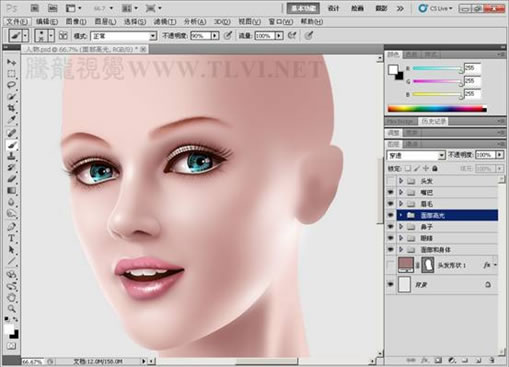
Task: Click the R channel slider
Action: [x=438, y=68]
